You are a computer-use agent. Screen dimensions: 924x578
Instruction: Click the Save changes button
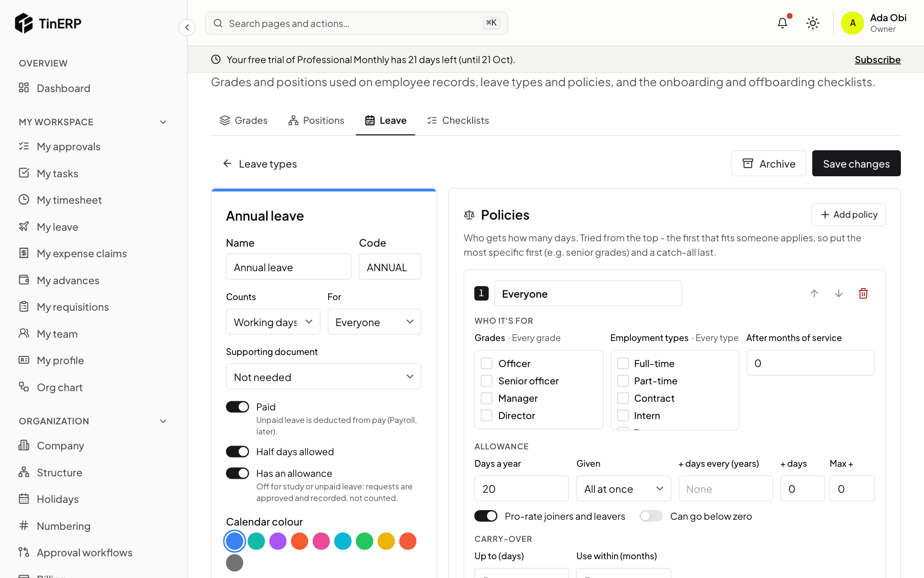point(856,164)
